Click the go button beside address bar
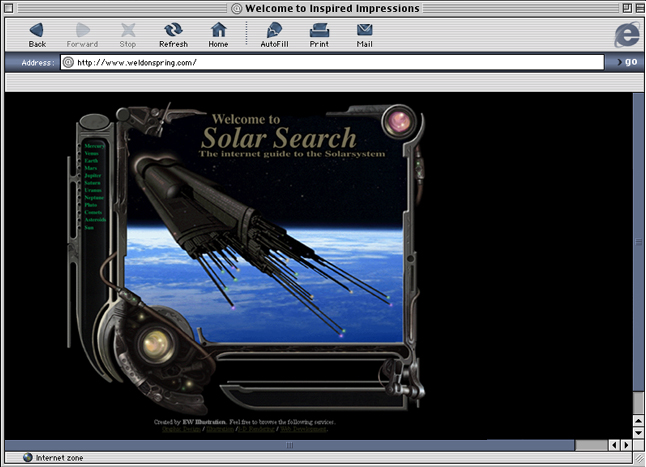Viewport: 646px width, 467px height. [x=630, y=62]
